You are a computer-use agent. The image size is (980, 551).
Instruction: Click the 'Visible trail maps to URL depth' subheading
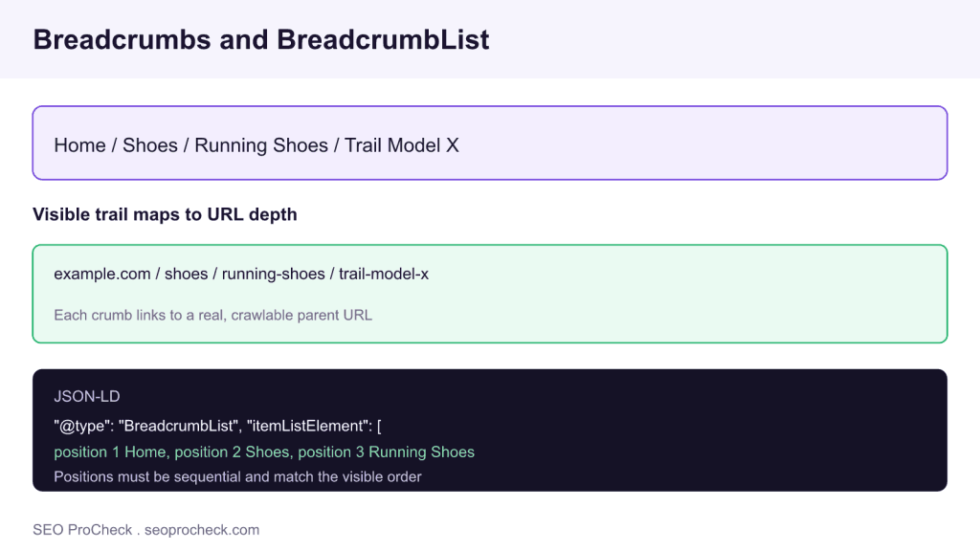[165, 214]
